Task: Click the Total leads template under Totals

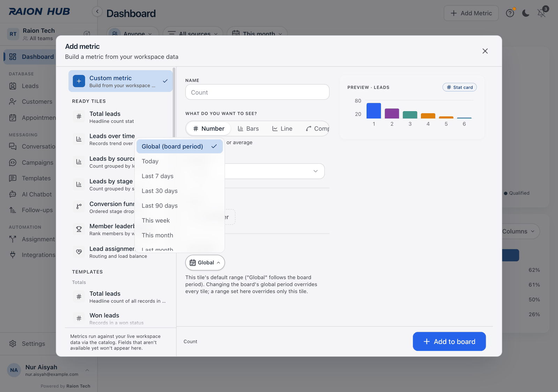Action: click(x=120, y=297)
